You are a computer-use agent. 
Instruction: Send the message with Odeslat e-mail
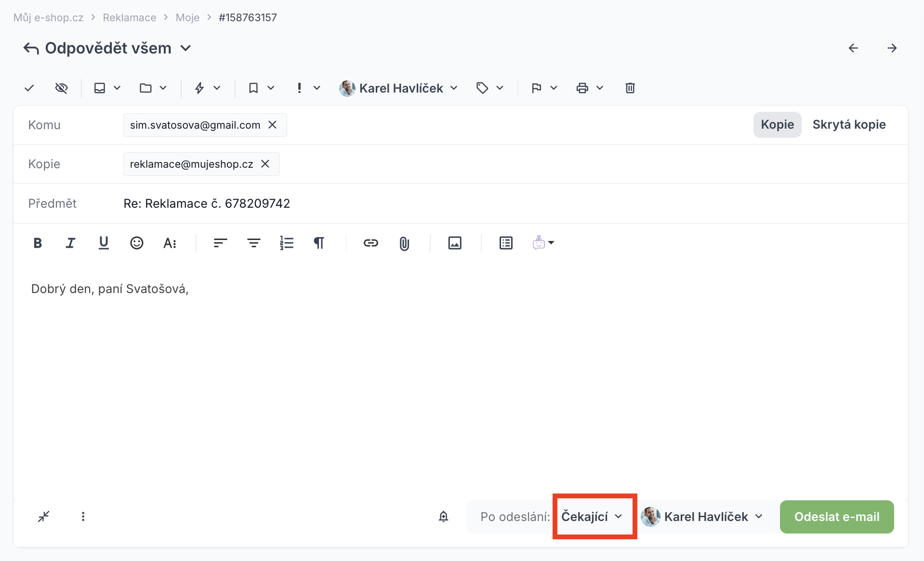click(x=837, y=517)
